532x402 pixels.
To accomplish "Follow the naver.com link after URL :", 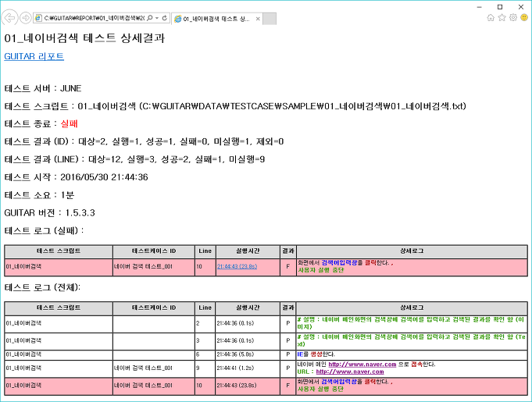I will (350, 372).
